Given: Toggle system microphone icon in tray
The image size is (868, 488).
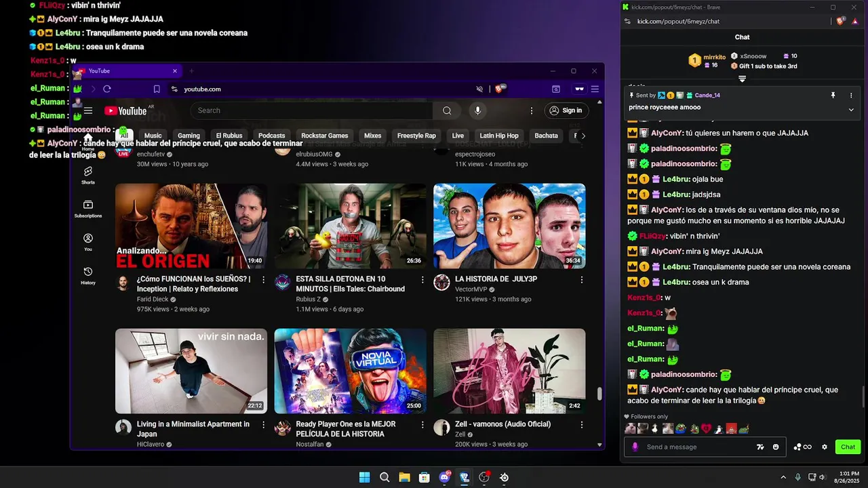Looking at the screenshot, I should pos(798,477).
